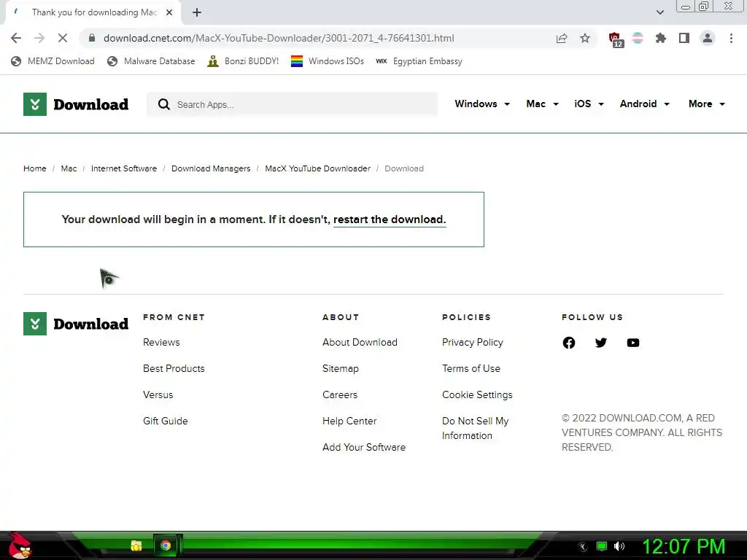This screenshot has height=560, width=747.
Task: Open the MEMZ Download bookmark
Action: point(53,61)
